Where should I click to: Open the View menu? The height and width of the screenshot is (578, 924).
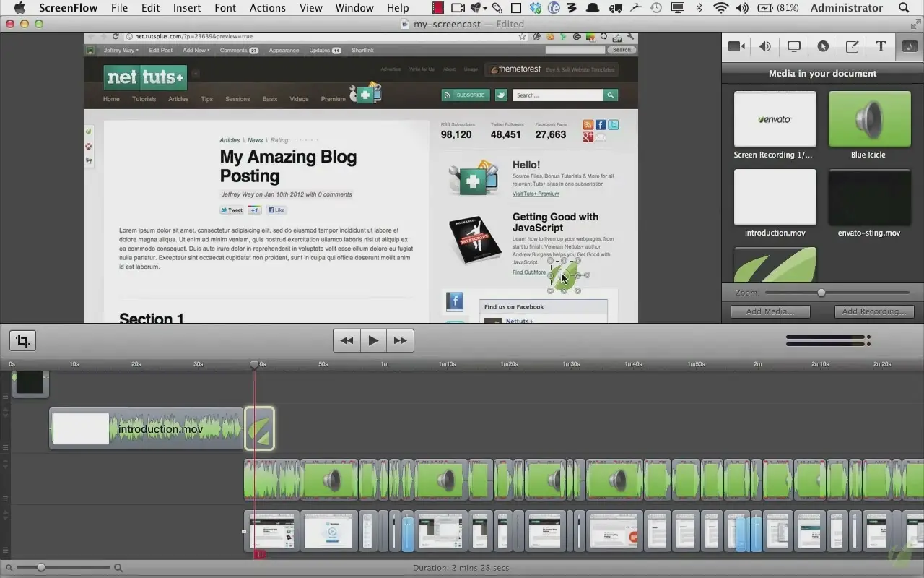pyautogui.click(x=311, y=8)
